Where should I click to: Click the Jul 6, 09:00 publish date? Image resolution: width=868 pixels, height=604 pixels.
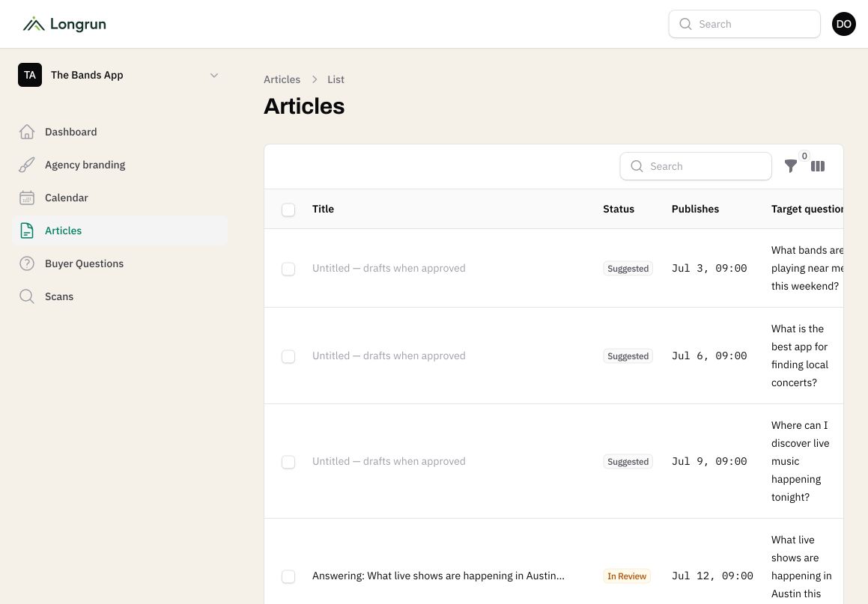click(709, 356)
